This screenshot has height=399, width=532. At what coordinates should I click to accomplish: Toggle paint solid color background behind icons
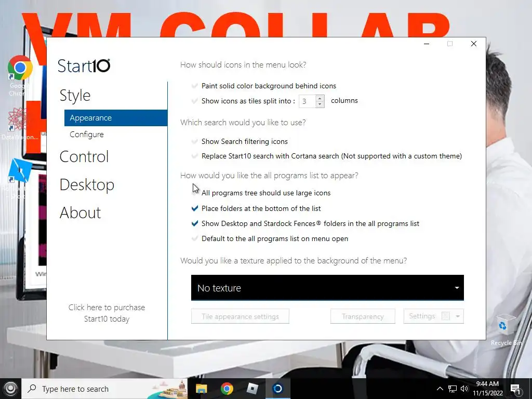(195, 86)
